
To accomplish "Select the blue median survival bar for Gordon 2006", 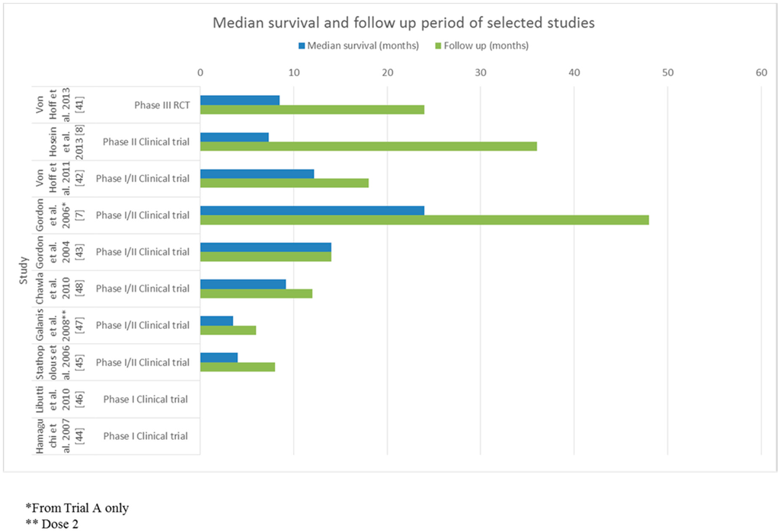I will point(312,210).
